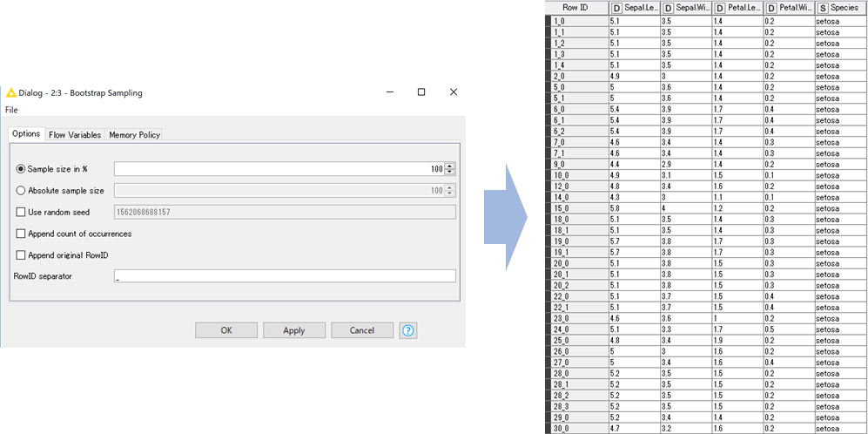This screenshot has width=868, height=434.
Task: Click the Absolute sample size field
Action: pos(279,191)
